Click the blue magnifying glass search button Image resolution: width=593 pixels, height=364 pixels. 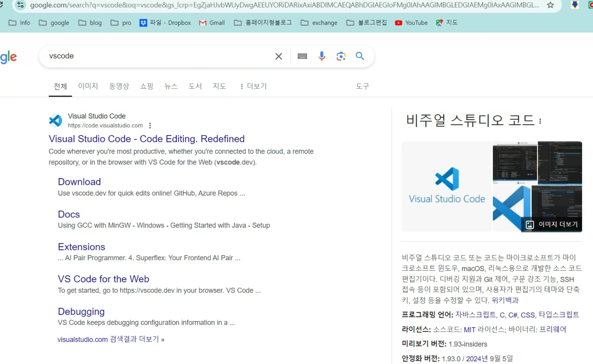360,56
